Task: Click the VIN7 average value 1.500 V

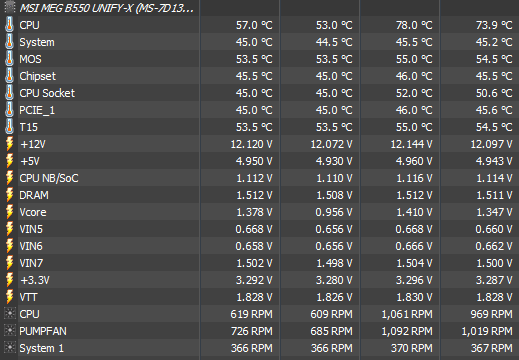Action: tap(494, 263)
